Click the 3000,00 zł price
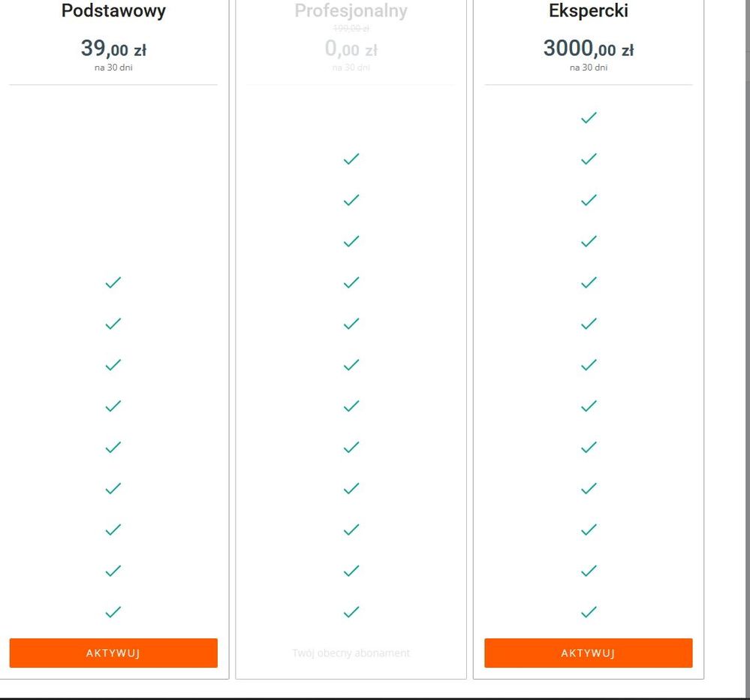This screenshot has width=750, height=700. point(589,48)
